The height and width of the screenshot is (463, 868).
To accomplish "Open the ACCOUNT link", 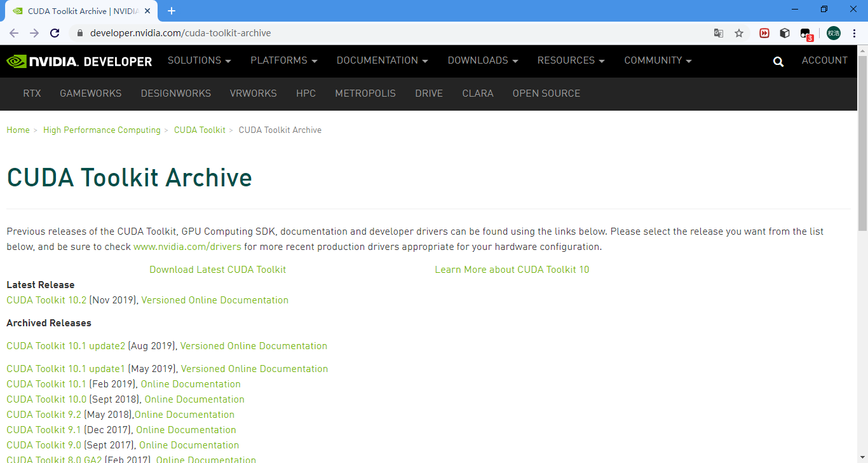I will (825, 60).
